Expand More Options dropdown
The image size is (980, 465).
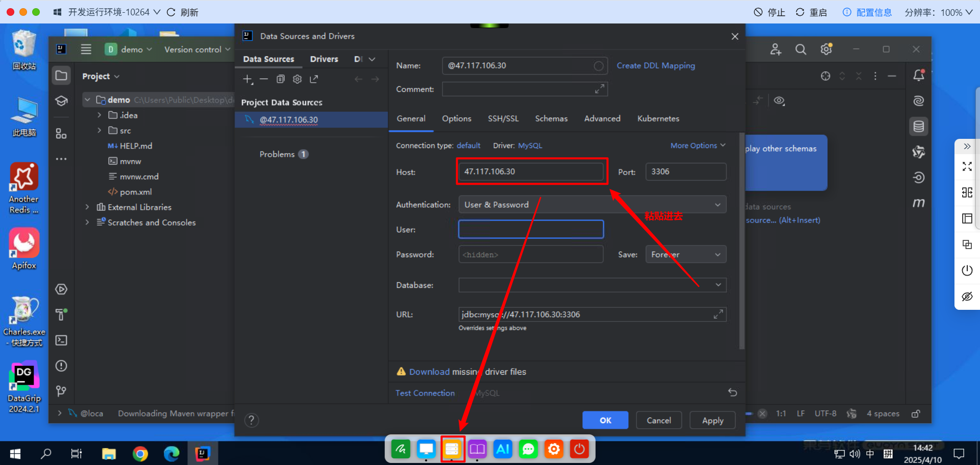coord(698,145)
